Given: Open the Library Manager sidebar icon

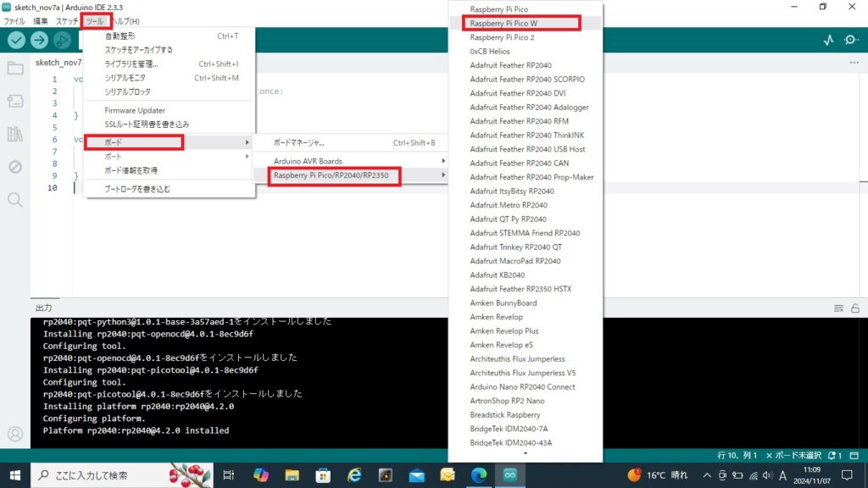Looking at the screenshot, I should point(15,134).
